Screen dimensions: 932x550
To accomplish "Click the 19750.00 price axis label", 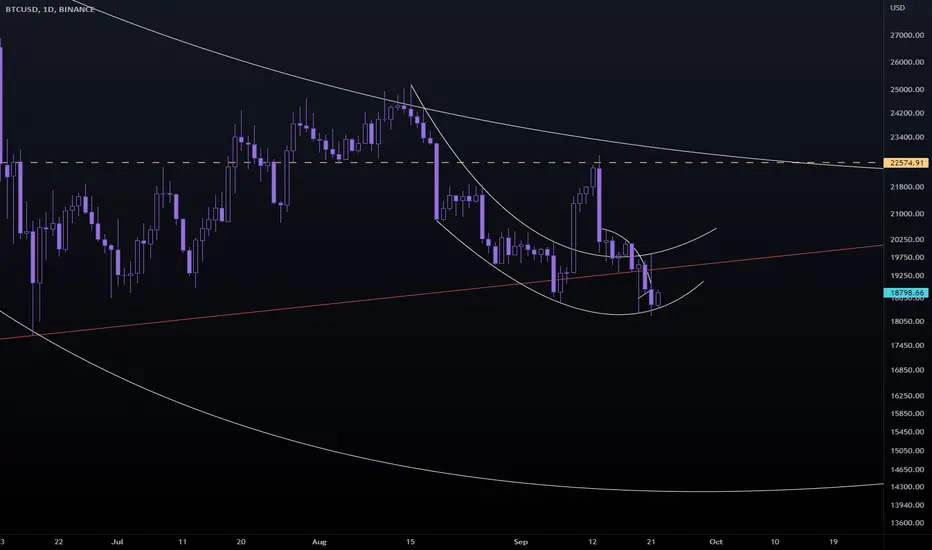I will pos(907,257).
